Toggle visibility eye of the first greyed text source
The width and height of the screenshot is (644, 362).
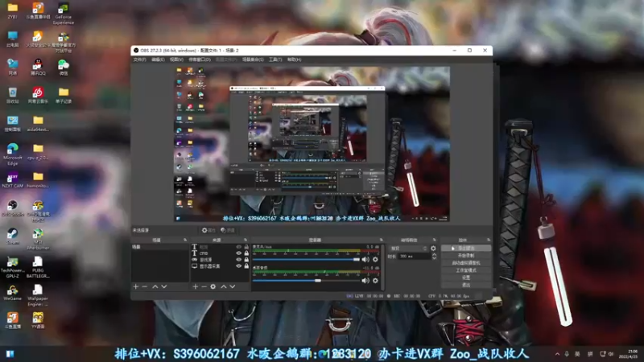(238, 247)
